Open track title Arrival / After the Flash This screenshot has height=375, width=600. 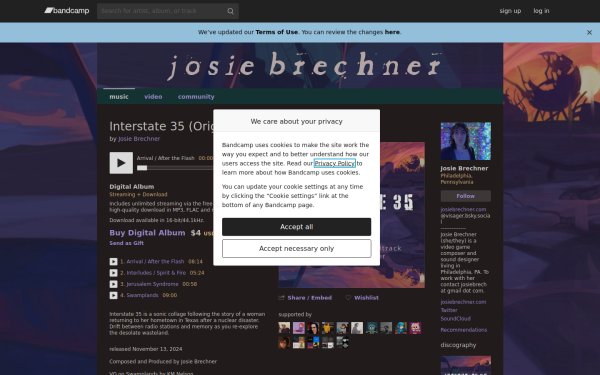pos(155,262)
